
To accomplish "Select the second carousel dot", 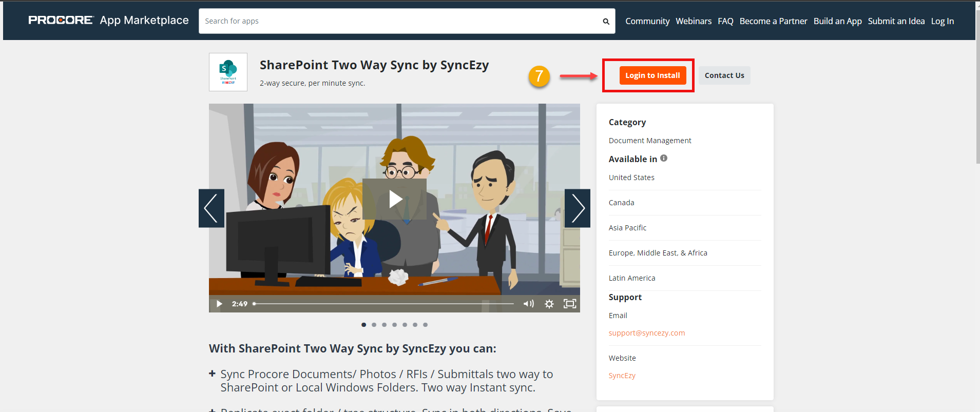I will point(374,325).
